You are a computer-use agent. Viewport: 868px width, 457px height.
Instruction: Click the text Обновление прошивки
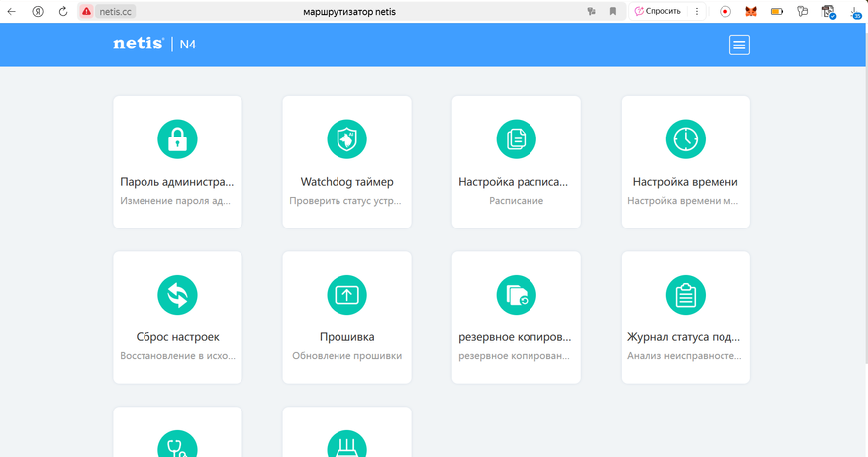tap(347, 356)
